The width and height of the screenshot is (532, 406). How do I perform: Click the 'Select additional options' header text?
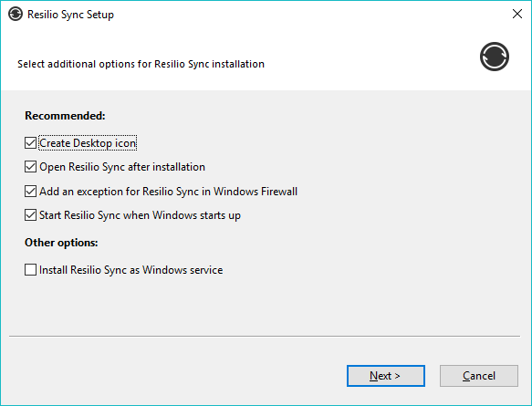click(x=141, y=64)
